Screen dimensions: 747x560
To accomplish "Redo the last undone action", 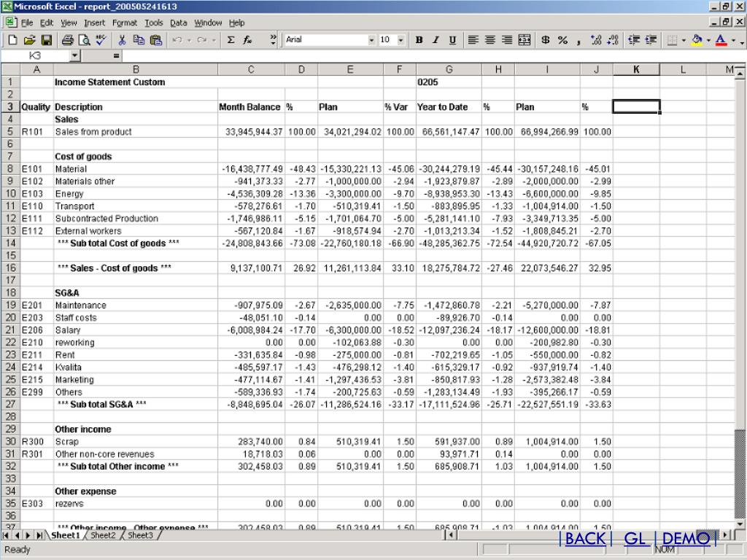I will [202, 40].
